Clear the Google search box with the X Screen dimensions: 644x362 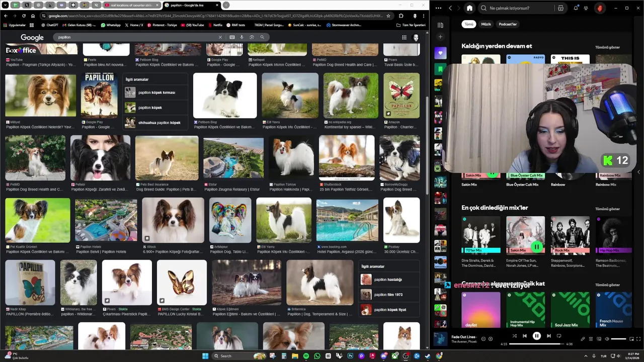220,37
